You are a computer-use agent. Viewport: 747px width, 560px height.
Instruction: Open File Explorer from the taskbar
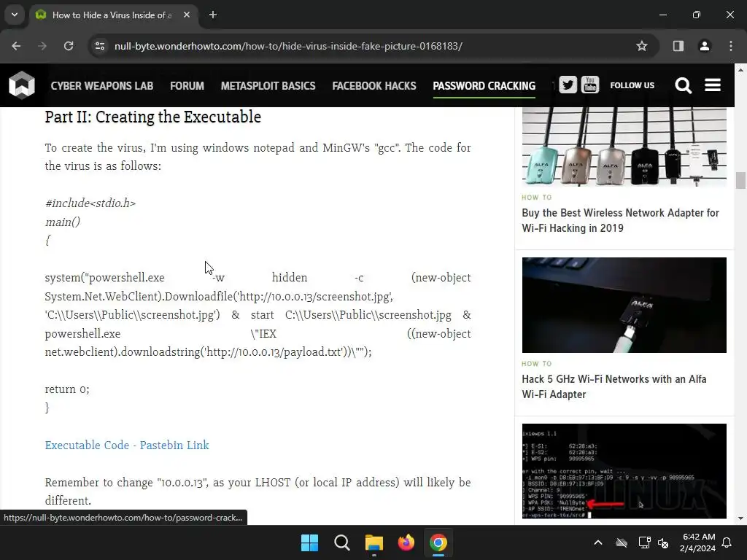click(x=374, y=542)
